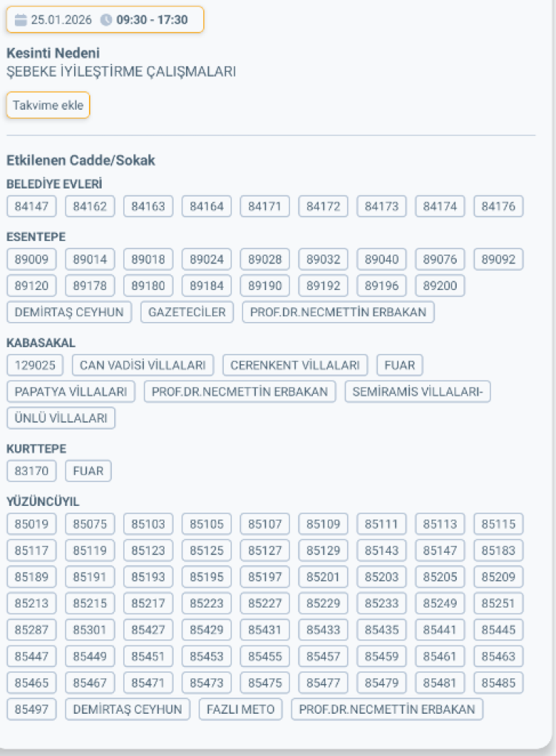The width and height of the screenshot is (556, 756).
Task: Select the 129025 chip in Kabasakal
Action: pyautogui.click(x=35, y=365)
